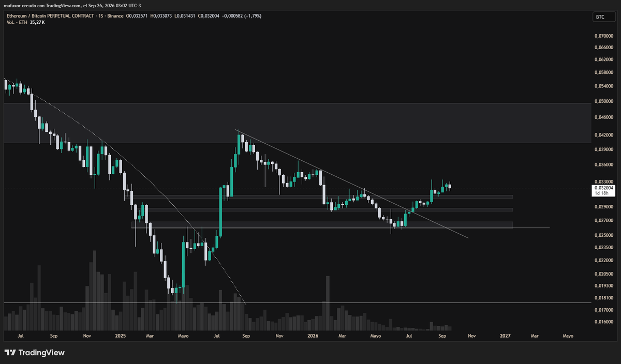The image size is (621, 364).
Task: Click the current price tag 0,032004 on axis
Action: (603, 188)
